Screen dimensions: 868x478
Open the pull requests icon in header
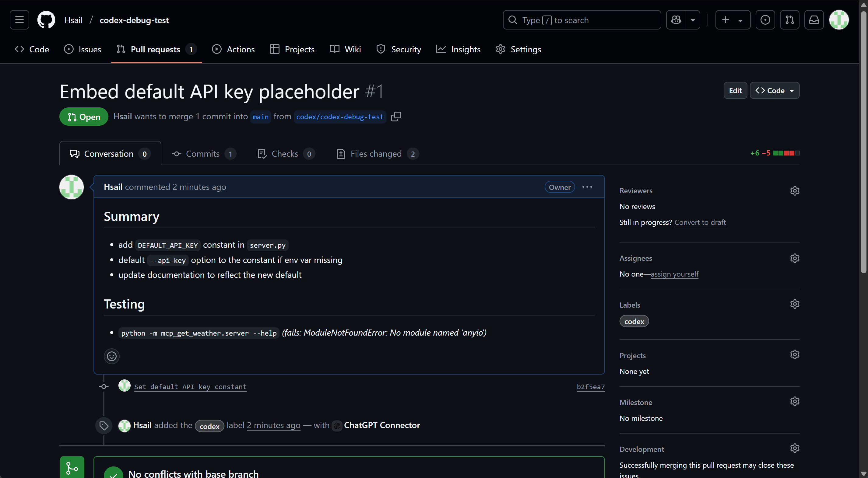[x=789, y=20]
